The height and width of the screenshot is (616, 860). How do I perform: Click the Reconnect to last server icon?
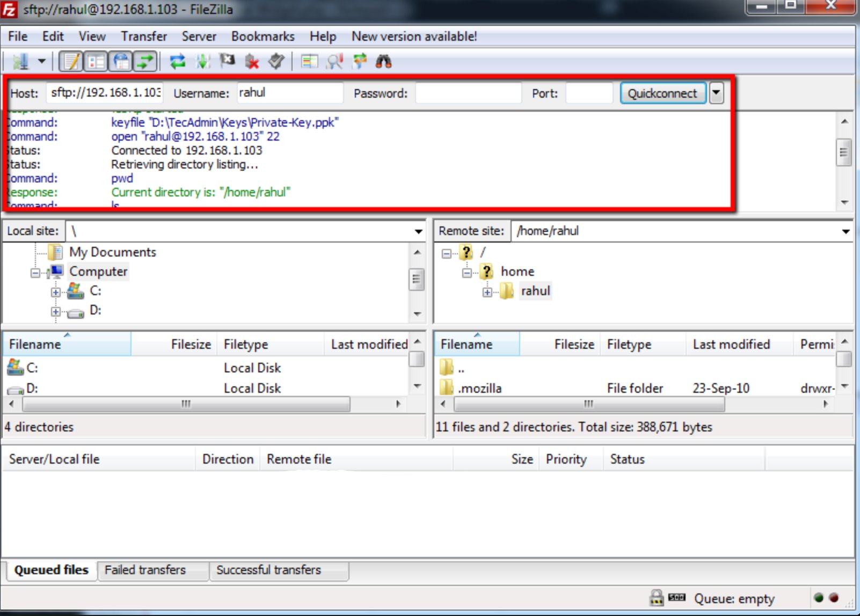point(276,62)
